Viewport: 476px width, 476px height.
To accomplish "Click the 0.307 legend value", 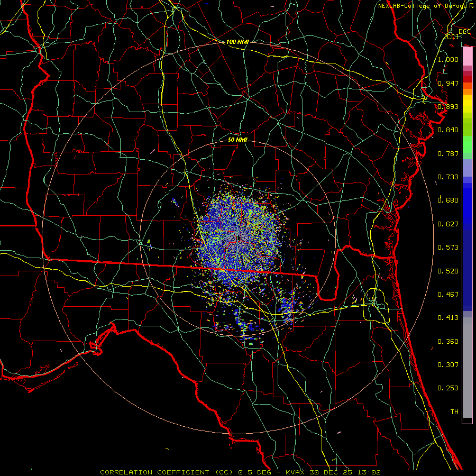I will pos(448,364).
